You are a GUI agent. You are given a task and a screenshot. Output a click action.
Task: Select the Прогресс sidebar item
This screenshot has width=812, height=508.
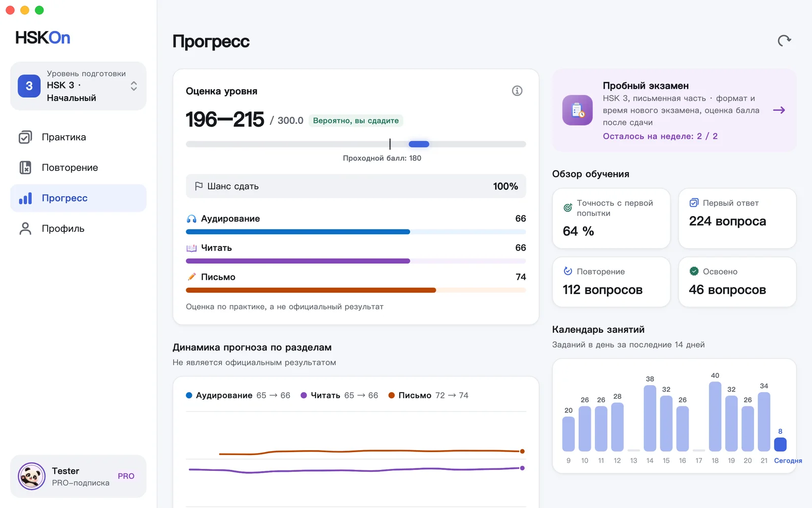pos(78,198)
